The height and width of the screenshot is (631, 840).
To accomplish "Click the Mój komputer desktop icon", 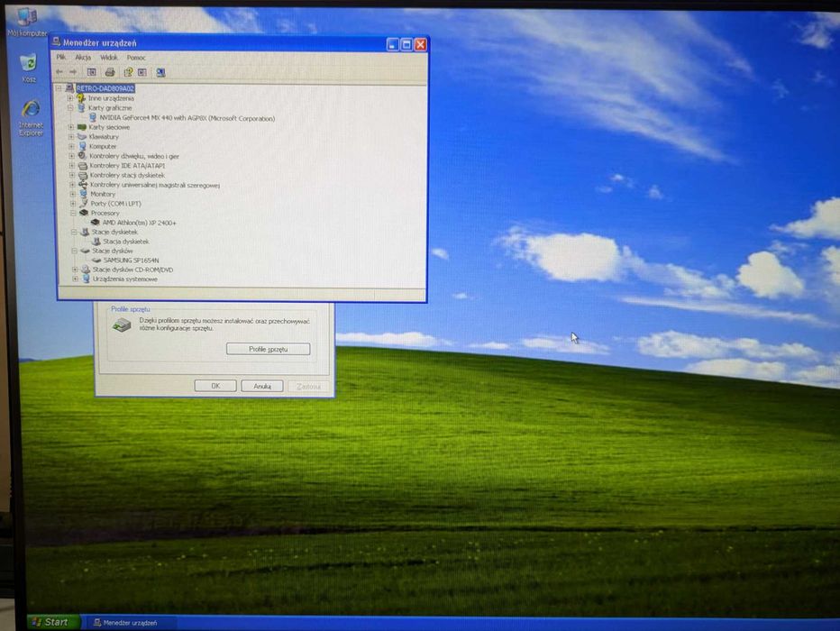I will tap(27, 22).
